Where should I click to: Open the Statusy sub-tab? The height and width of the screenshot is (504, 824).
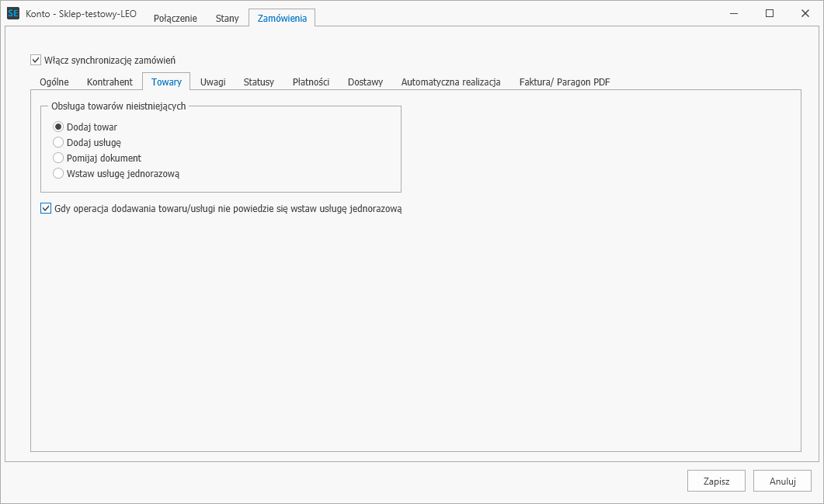tap(259, 82)
